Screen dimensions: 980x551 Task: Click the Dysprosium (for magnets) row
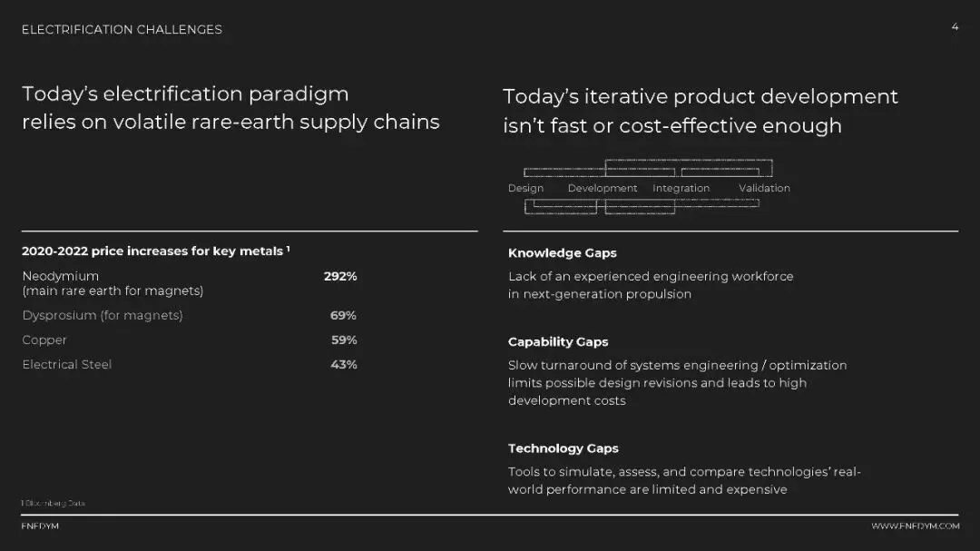click(x=103, y=315)
